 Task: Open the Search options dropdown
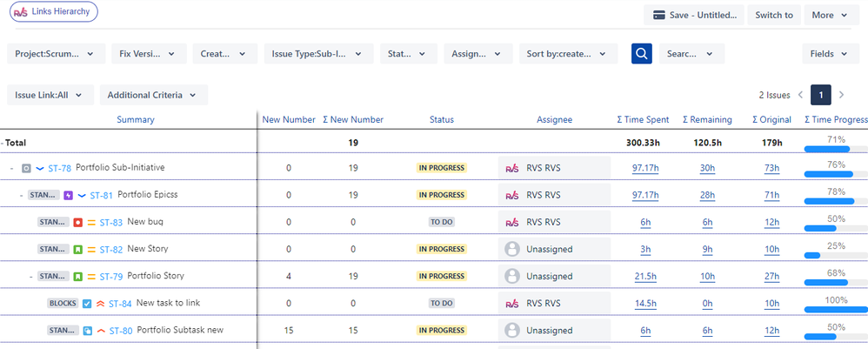691,54
